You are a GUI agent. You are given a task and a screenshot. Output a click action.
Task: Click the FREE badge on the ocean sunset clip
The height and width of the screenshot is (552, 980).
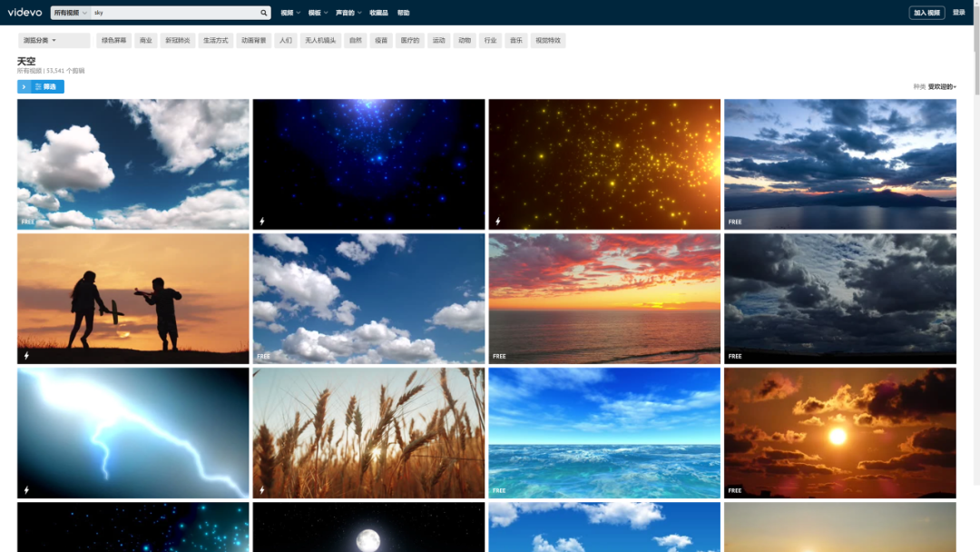pyautogui.click(x=499, y=356)
